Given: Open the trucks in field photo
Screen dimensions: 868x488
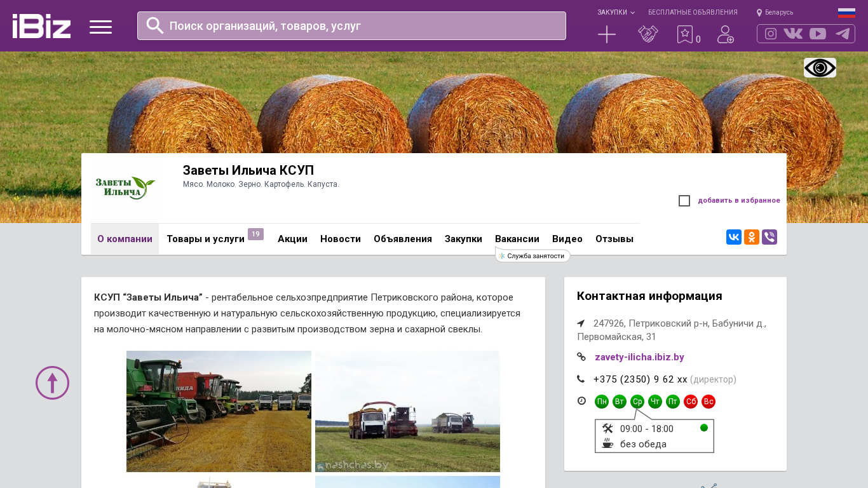Looking at the screenshot, I should click(407, 411).
